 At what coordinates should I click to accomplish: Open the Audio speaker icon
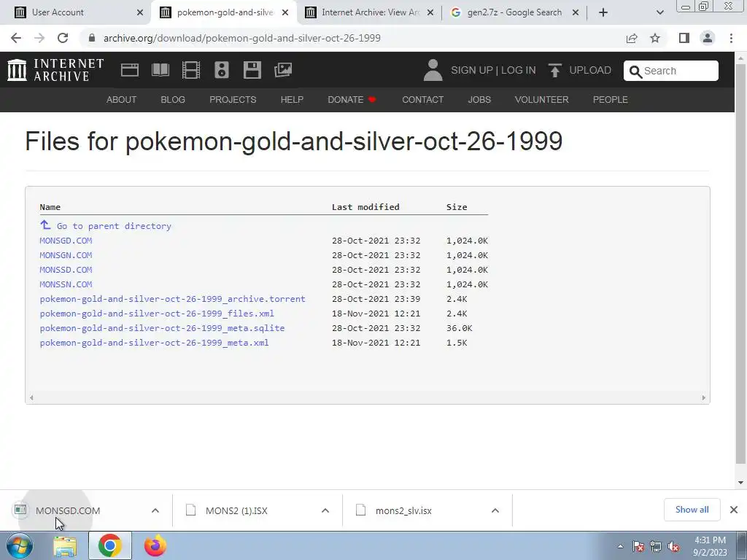tap(222, 70)
